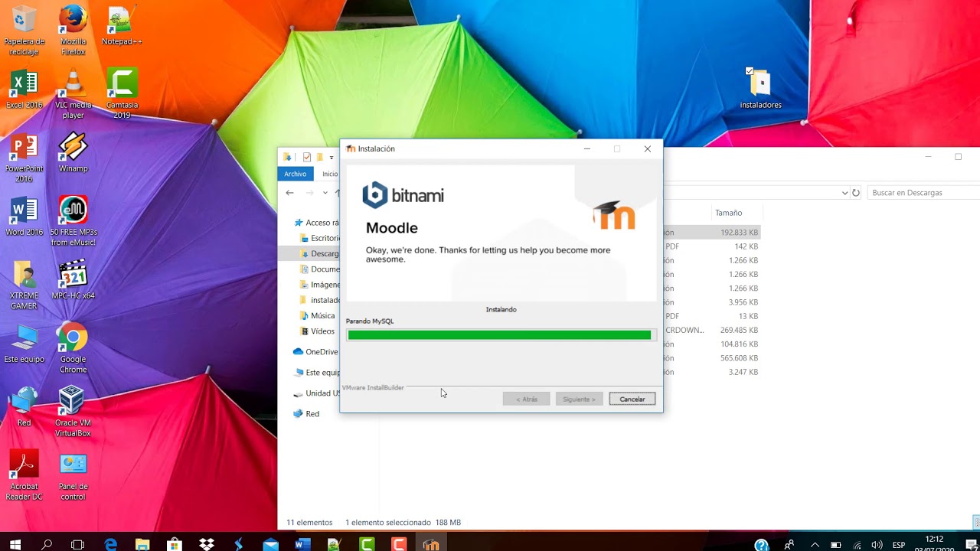Select Documentos in the navigation pane
This screenshot has width=980, height=551.
click(x=320, y=269)
